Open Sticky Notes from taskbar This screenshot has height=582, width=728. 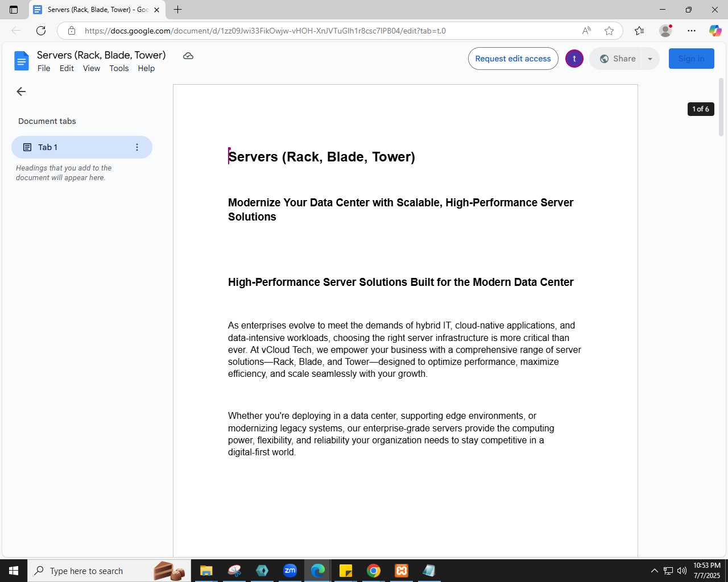pos(346,571)
